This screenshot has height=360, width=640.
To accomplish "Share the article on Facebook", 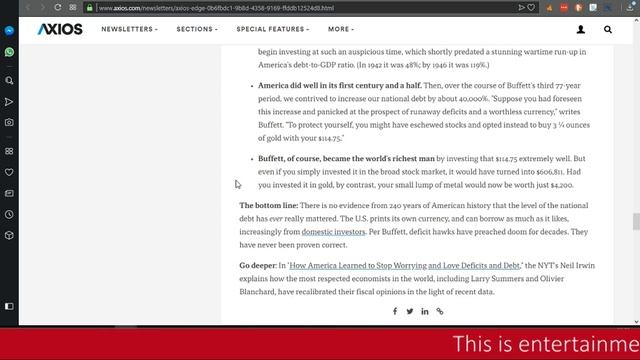I will (x=395, y=311).
